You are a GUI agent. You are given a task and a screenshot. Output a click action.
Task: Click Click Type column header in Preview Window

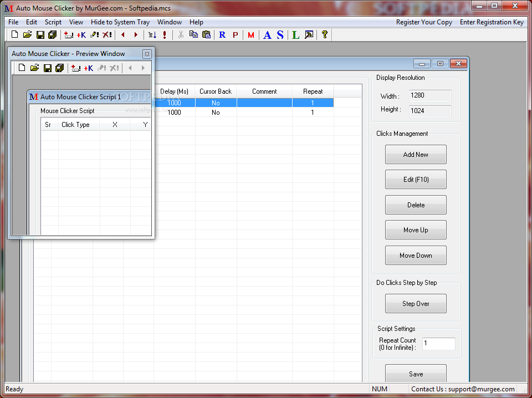pos(79,125)
